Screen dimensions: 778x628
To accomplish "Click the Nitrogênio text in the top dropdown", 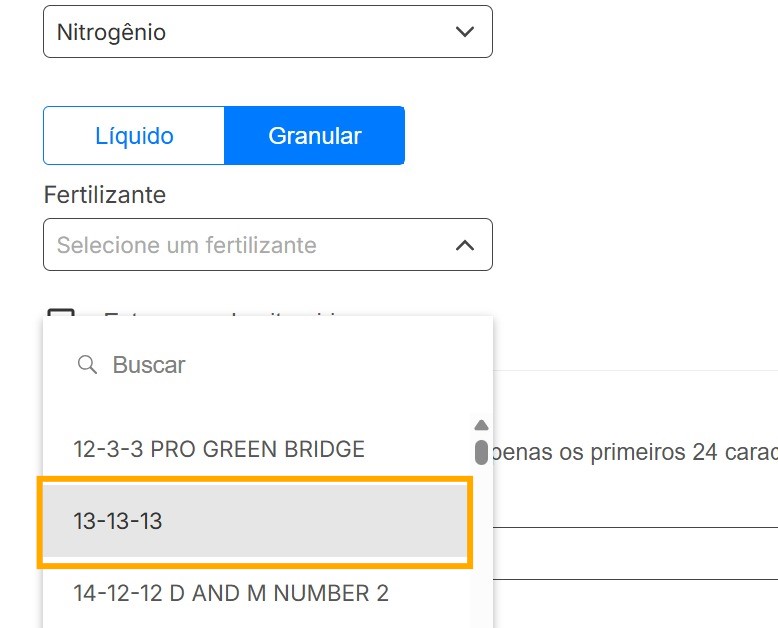I will (111, 32).
